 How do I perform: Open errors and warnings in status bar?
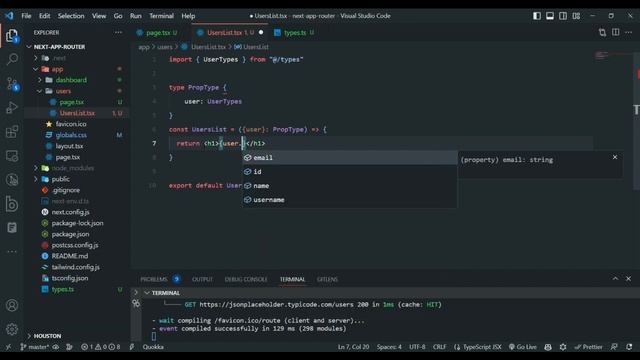tap(100, 347)
